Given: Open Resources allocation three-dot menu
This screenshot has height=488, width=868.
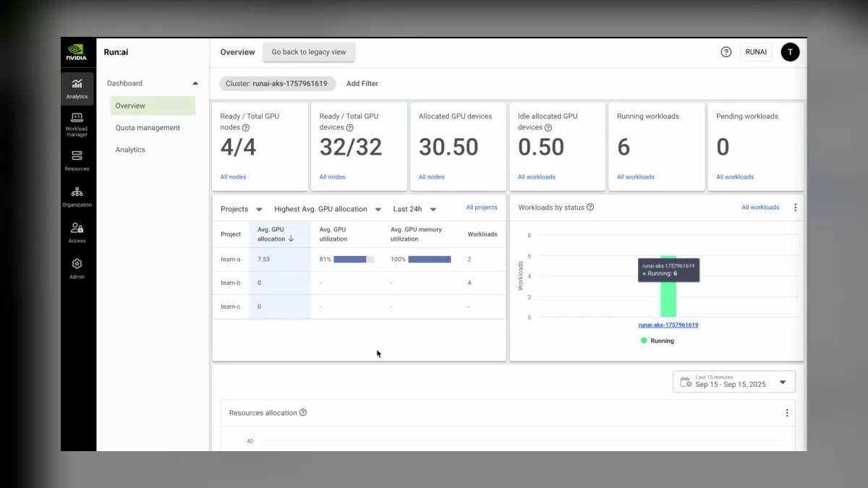Looking at the screenshot, I should click(787, 413).
